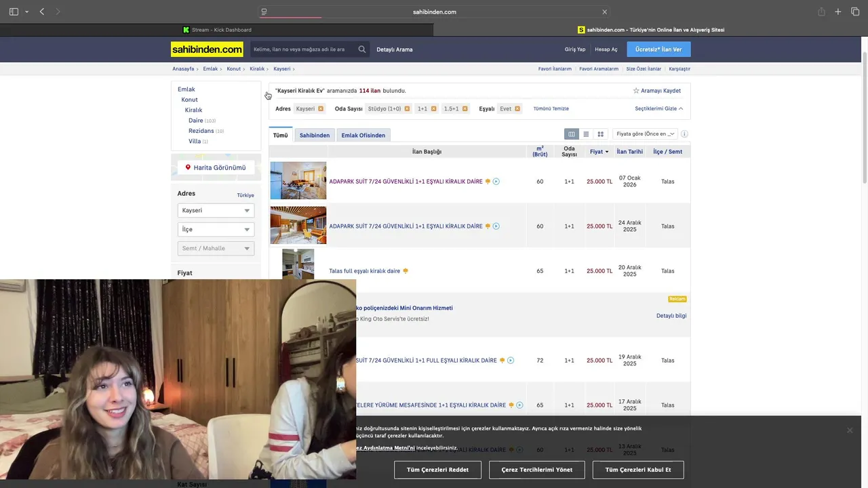
Task: Go back using Safari back arrow
Action: (x=42, y=12)
